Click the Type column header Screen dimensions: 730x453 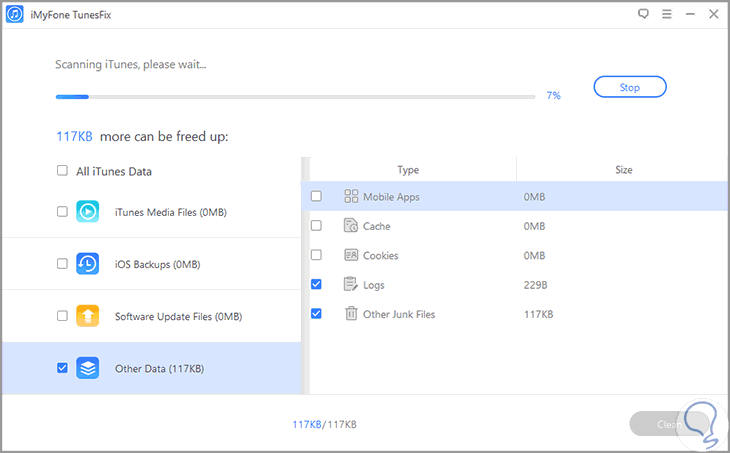[x=408, y=170]
